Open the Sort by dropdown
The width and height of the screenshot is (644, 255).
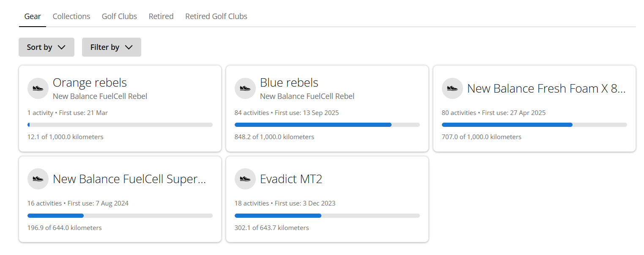(x=47, y=47)
